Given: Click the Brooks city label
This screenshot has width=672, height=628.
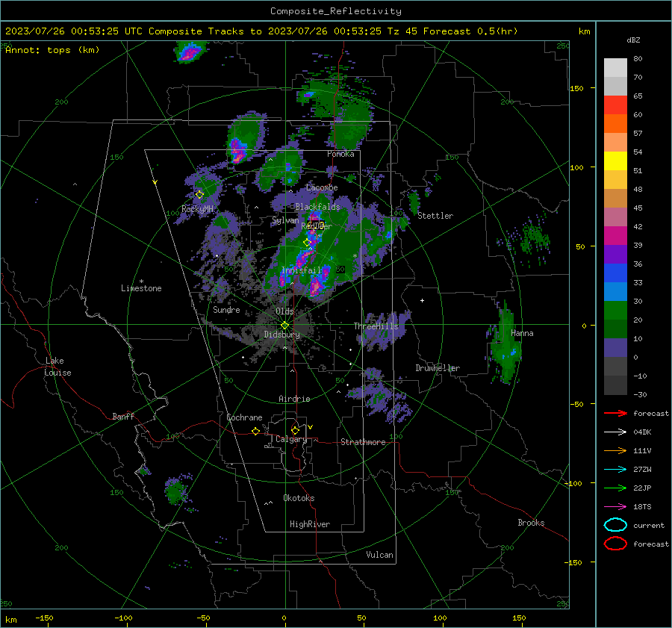Looking at the screenshot, I should (x=531, y=523).
